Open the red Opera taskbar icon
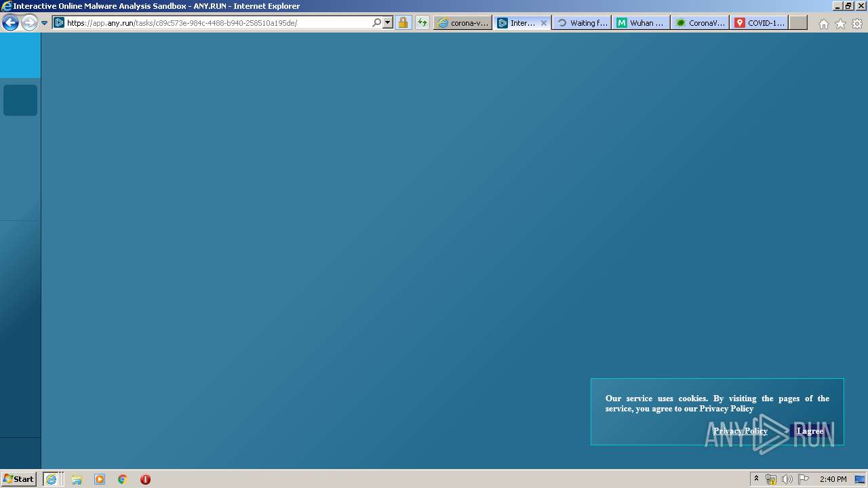 click(x=145, y=479)
